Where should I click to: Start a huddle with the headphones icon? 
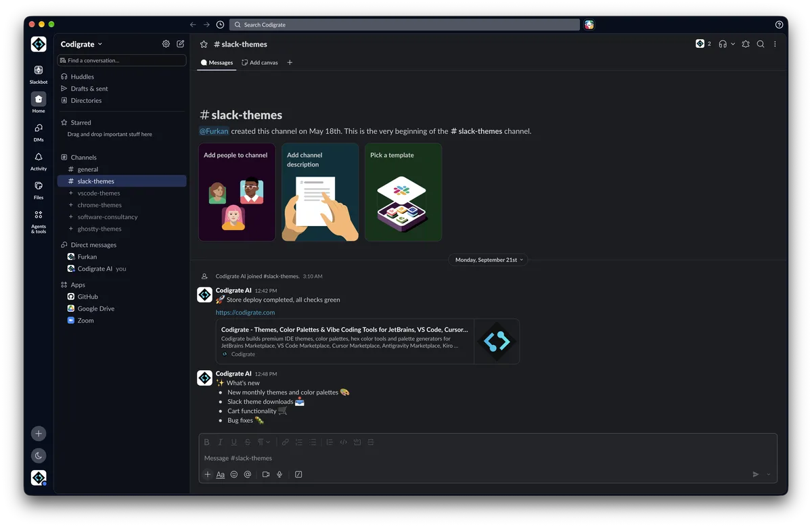[723, 44]
